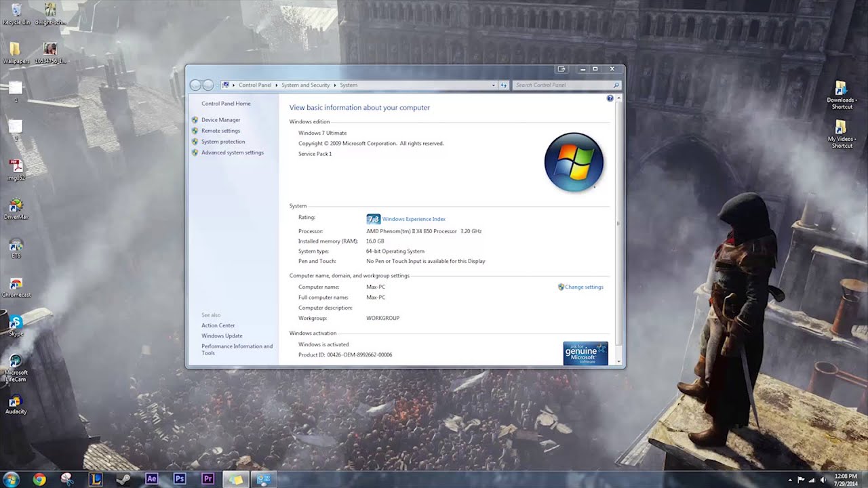Image resolution: width=868 pixels, height=488 pixels.
Task: Select the My Videos Shortcut desktop icon
Action: tap(842, 134)
